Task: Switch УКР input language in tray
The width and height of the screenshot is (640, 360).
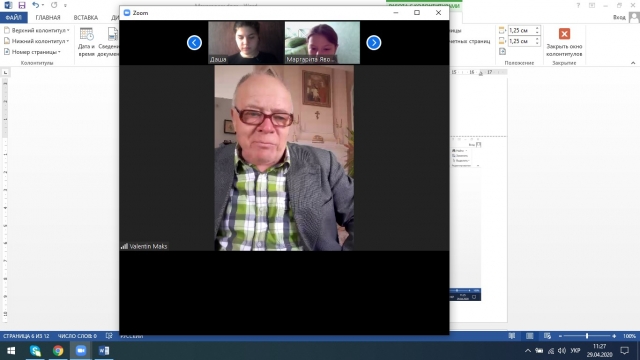Action: coord(576,351)
